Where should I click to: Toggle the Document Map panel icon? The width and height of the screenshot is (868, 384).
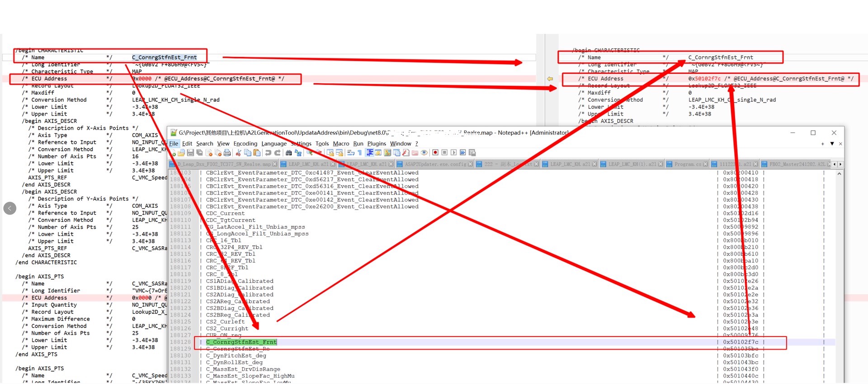coord(387,153)
